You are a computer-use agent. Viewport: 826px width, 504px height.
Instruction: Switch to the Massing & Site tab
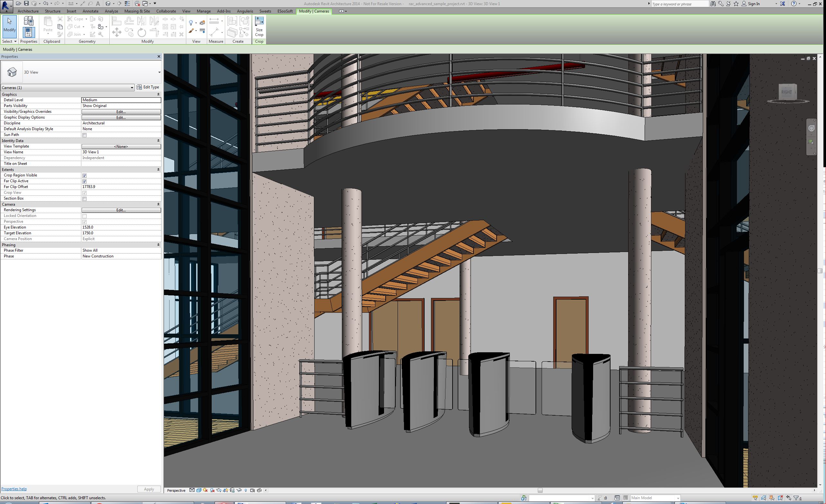[137, 11]
